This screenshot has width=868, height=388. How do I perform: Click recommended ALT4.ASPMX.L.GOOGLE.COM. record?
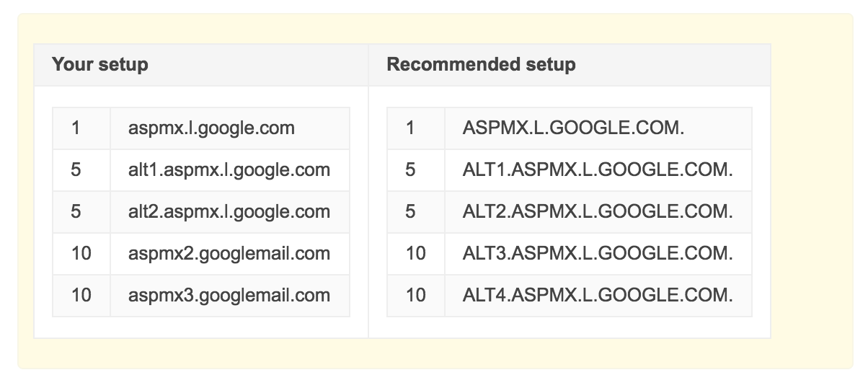(598, 296)
